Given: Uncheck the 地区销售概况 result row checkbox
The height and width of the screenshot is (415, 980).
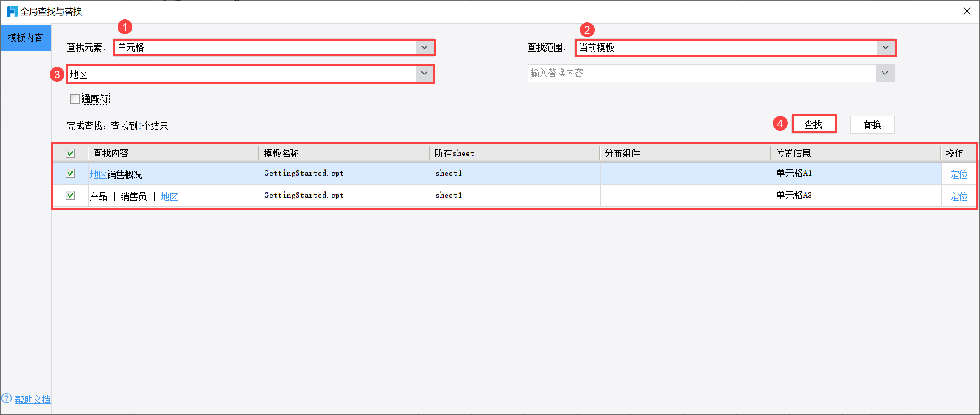Looking at the screenshot, I should point(70,174).
